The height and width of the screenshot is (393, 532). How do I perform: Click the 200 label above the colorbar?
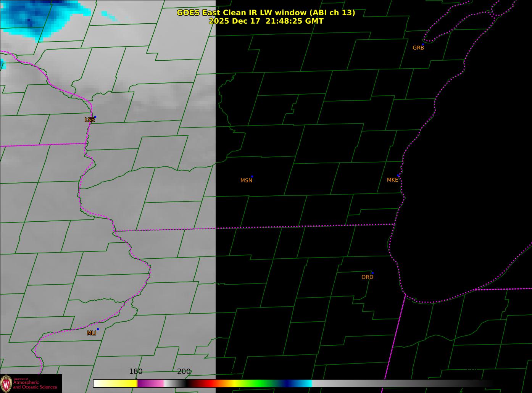(184, 371)
